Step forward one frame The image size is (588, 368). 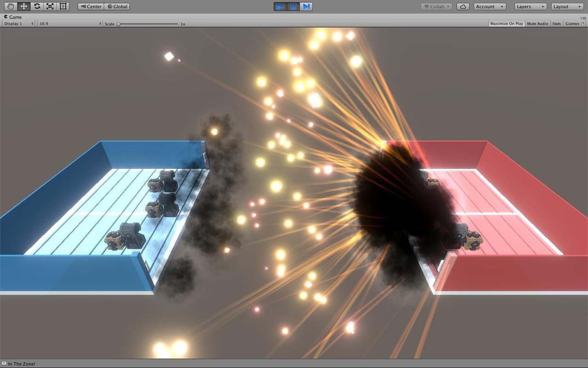click(x=306, y=6)
